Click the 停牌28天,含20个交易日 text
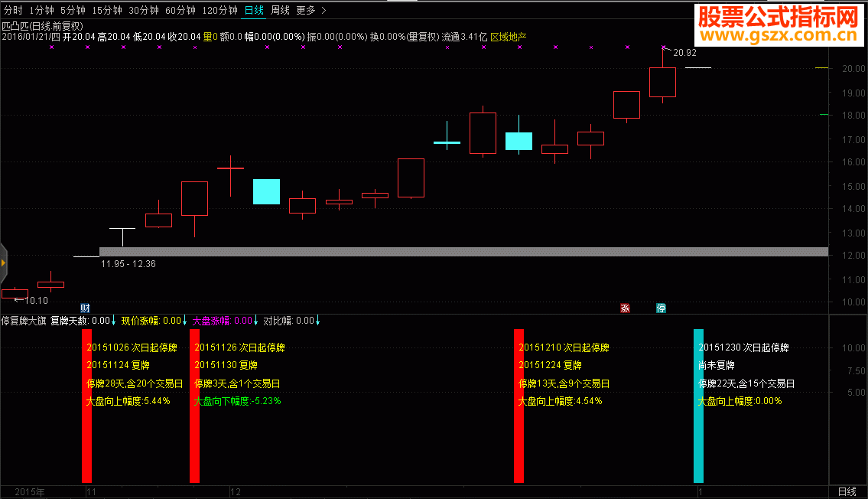868x499 pixels. [x=135, y=383]
